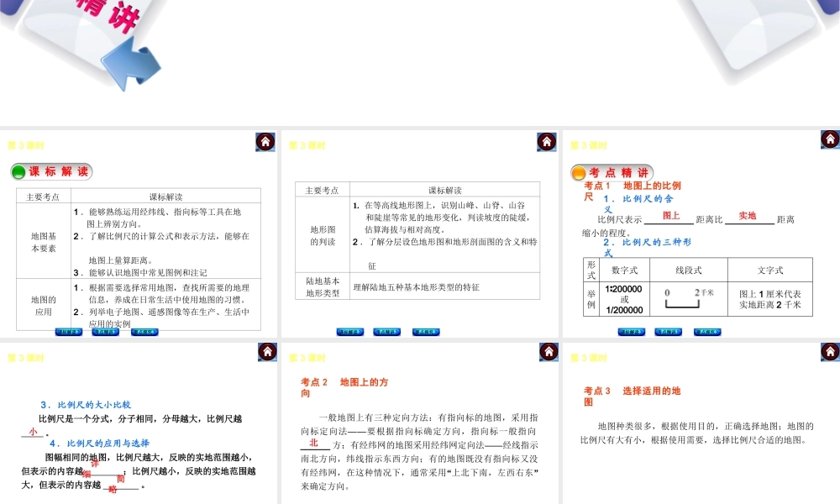Image resolution: width=840 pixels, height=504 pixels.
Task: Click the orange circle beside 考点精讲
Action: pos(579,172)
